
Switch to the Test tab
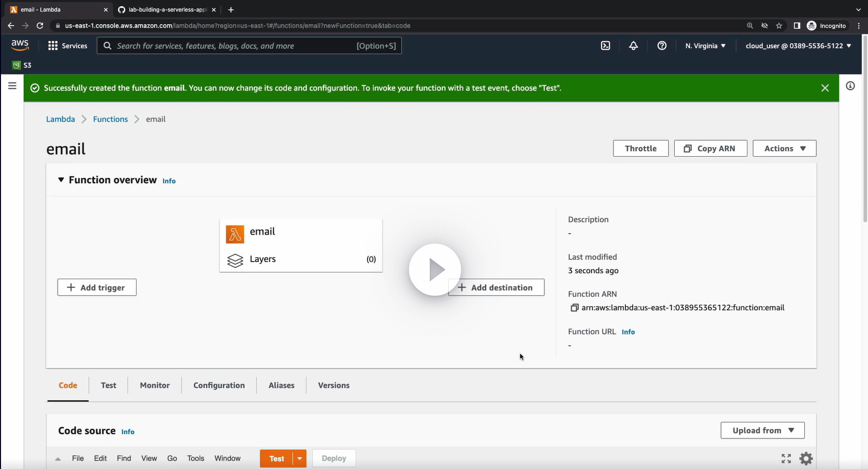[108, 386]
